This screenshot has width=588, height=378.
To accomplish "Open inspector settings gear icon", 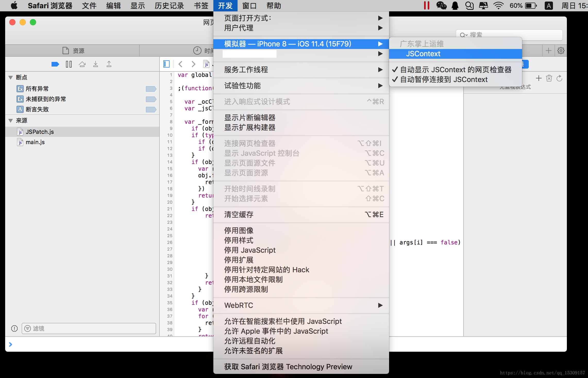I will pyautogui.click(x=561, y=51).
